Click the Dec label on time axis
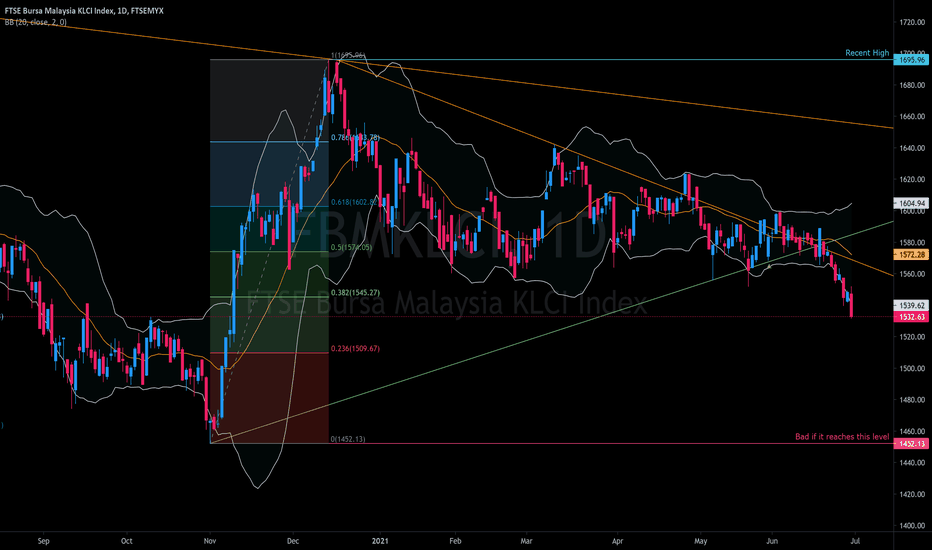Image resolution: width=932 pixels, height=550 pixels. (292, 541)
